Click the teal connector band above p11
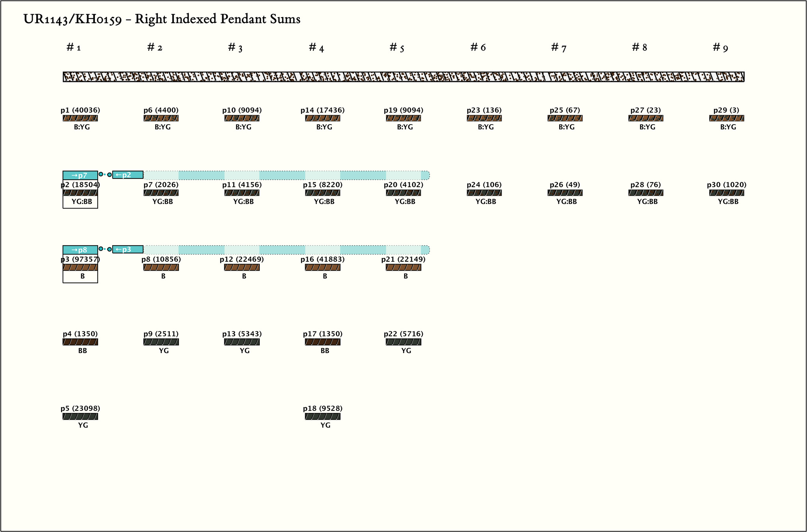Viewport: 807px width, 532px height. (x=242, y=175)
